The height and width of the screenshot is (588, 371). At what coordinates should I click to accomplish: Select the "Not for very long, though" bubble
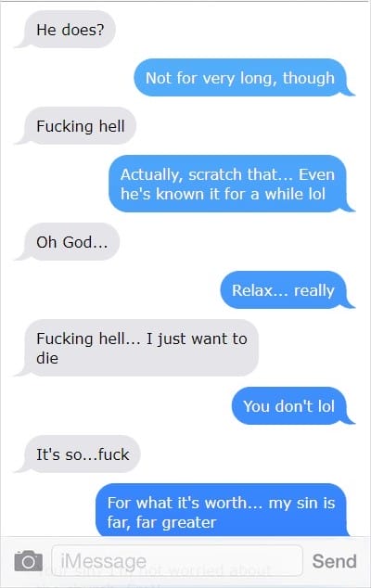[240, 78]
